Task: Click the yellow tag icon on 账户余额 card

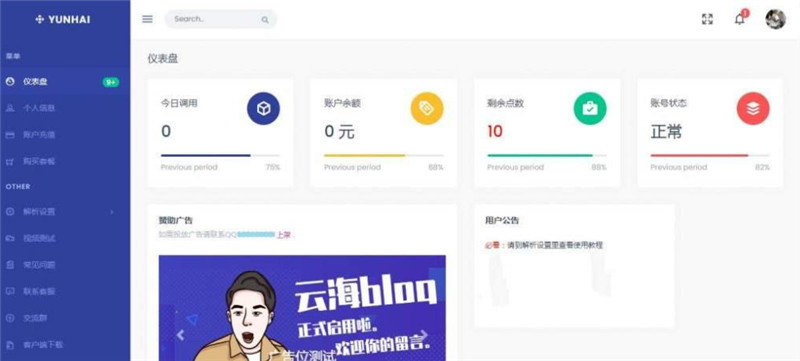Action: 427,108
